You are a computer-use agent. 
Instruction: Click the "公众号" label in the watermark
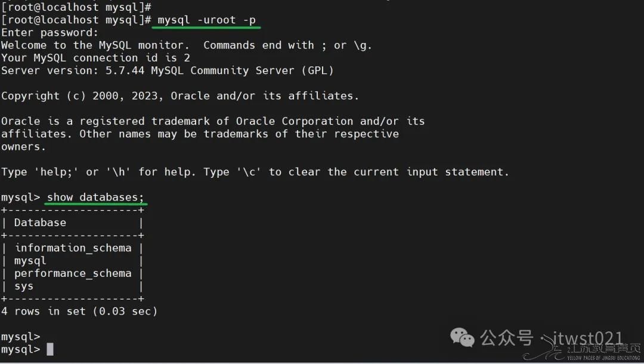pyautogui.click(x=507, y=338)
